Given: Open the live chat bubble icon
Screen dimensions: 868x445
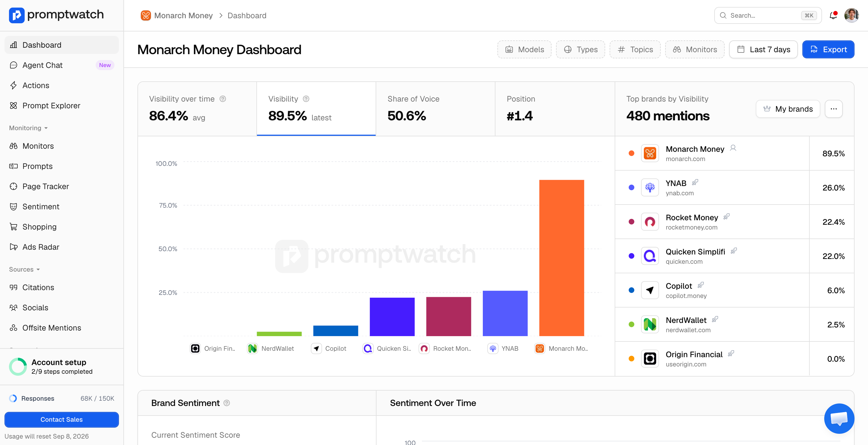Looking at the screenshot, I should point(839,418).
